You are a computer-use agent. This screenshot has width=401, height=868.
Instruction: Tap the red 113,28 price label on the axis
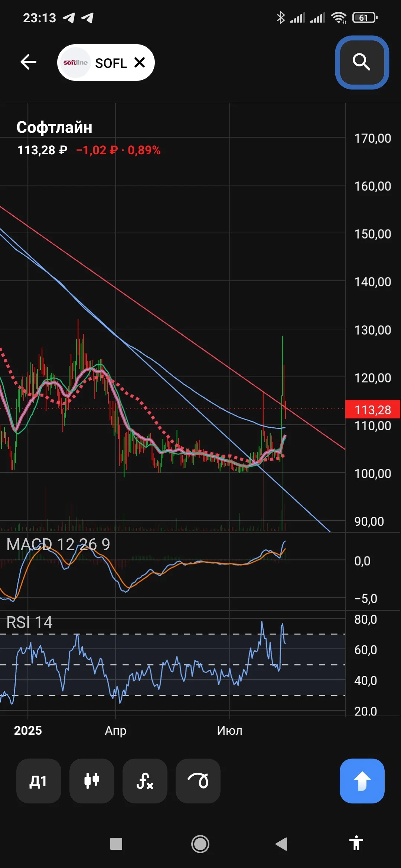click(373, 410)
